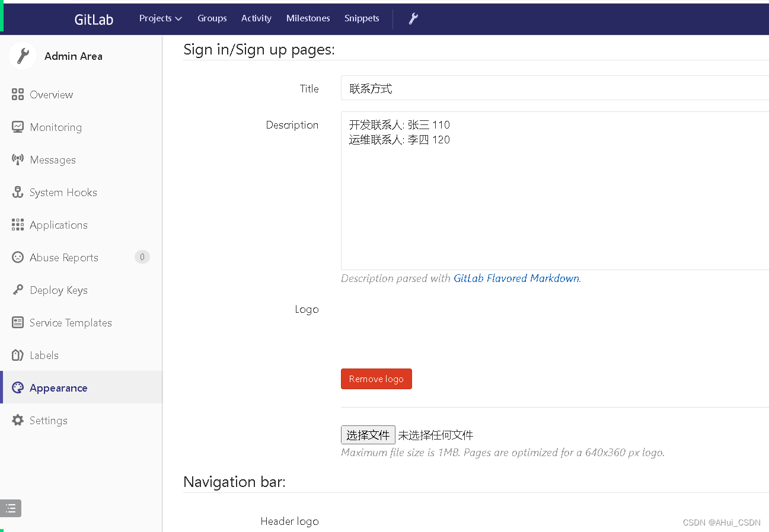Click the Messages broadcast icon in sidebar
This screenshot has height=532, width=769.
click(x=18, y=159)
